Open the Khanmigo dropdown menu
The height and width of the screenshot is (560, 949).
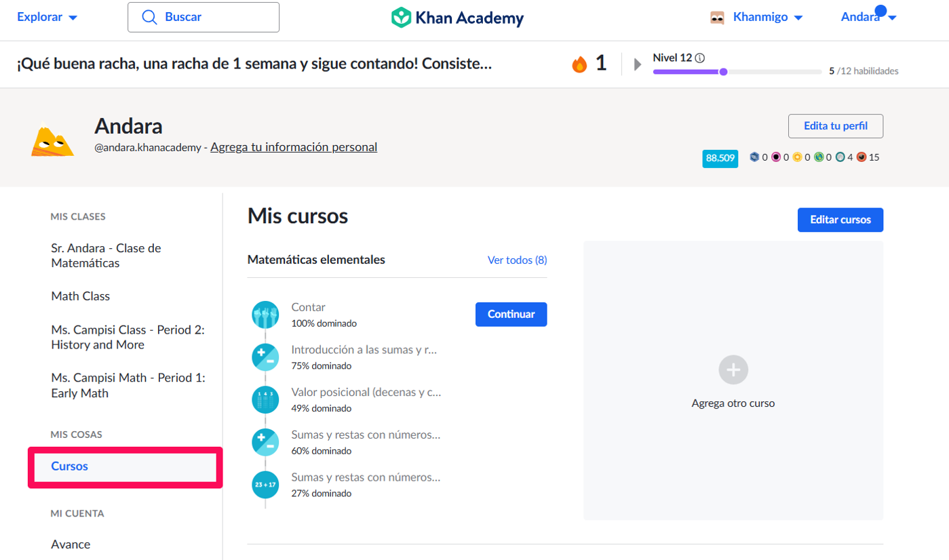[x=768, y=18]
